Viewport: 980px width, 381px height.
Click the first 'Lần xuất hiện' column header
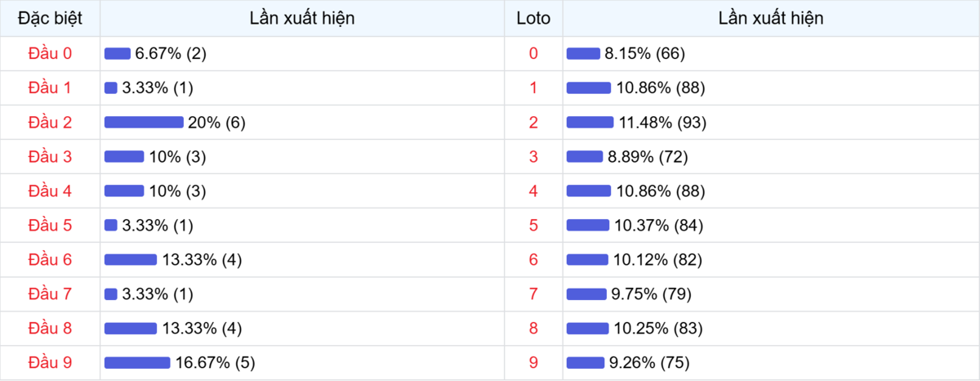tap(302, 18)
